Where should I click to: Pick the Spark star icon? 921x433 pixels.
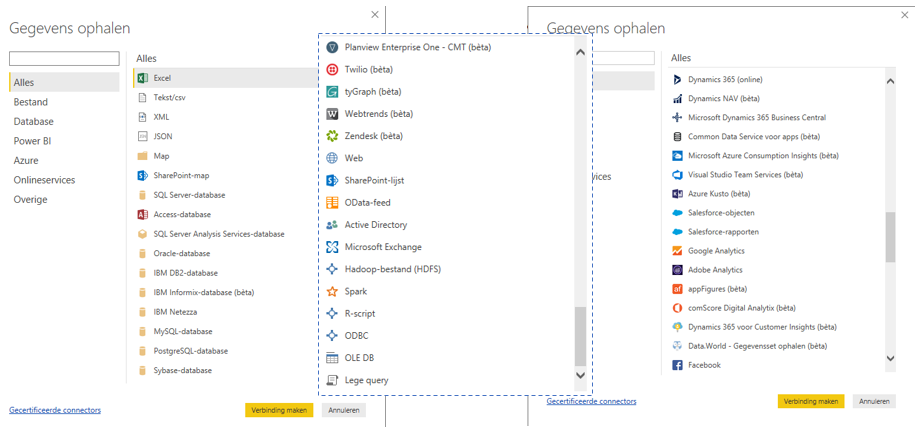332,291
